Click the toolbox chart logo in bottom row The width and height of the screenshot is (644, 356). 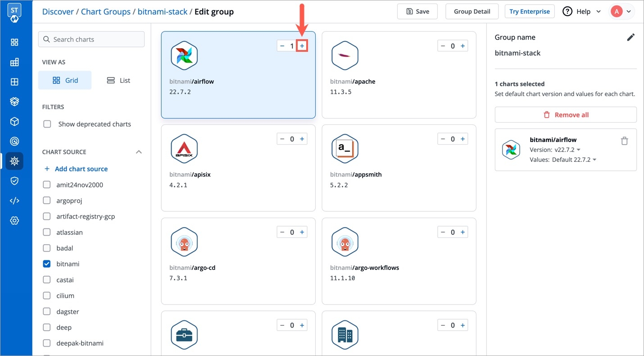click(184, 334)
